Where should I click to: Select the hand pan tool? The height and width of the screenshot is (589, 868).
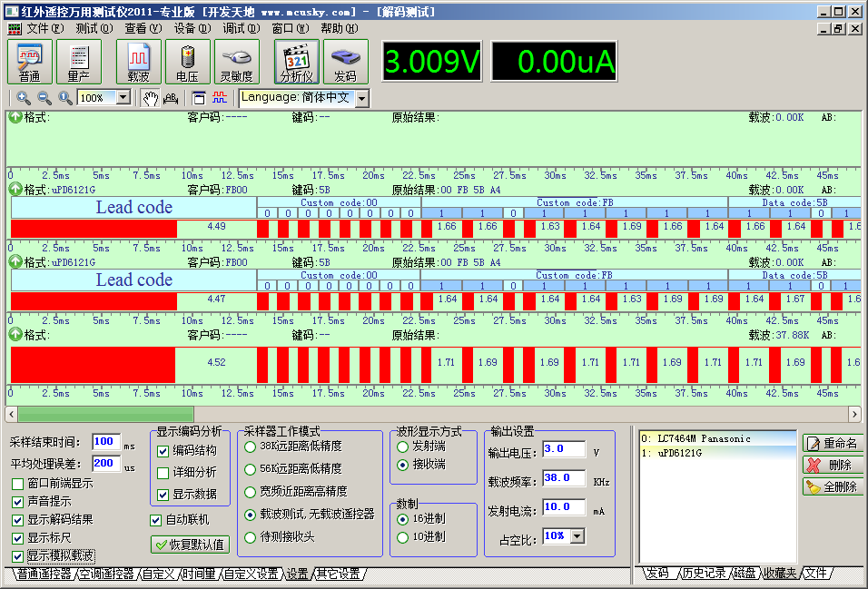(150, 98)
